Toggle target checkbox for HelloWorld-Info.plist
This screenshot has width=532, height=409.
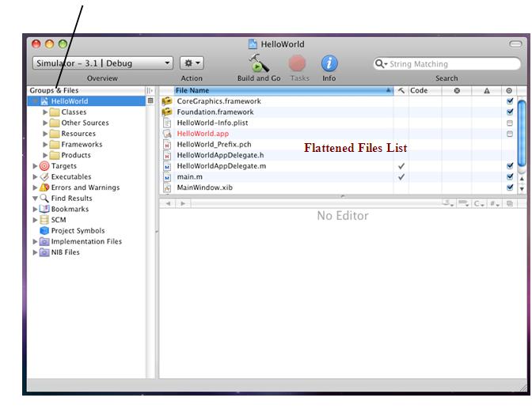(x=510, y=123)
